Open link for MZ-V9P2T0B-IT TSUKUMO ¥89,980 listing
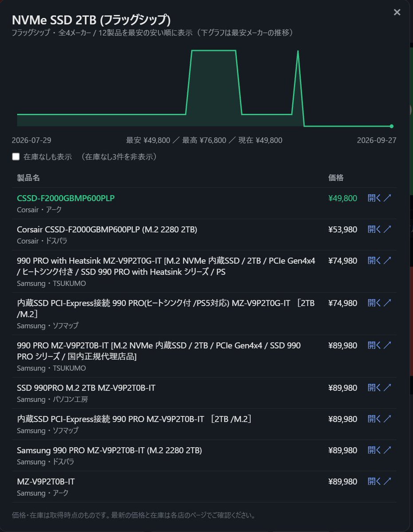The width and height of the screenshot is (413, 532). tap(379, 345)
